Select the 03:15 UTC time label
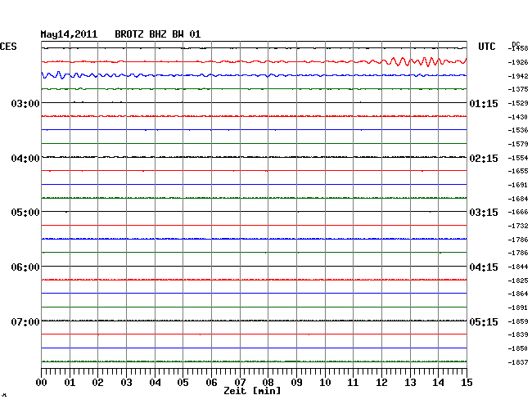532x404 pixels. 483,213
